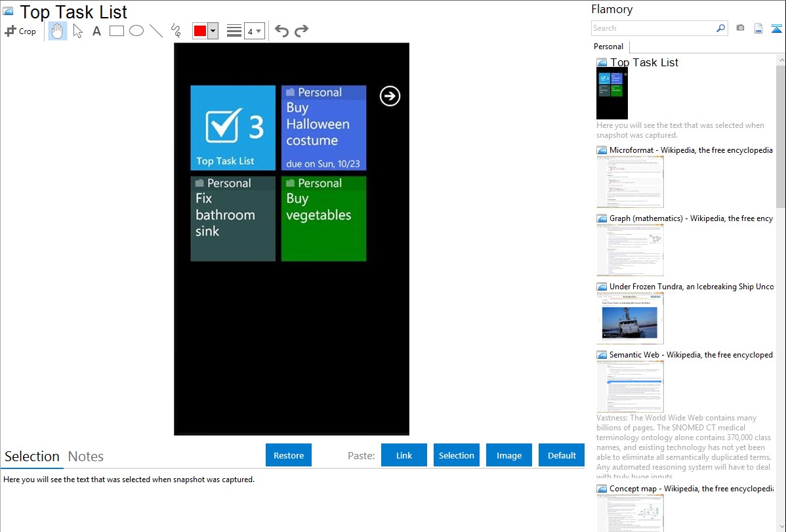Select the freehand scribble tool
This screenshot has height=532, width=786.
176,31
